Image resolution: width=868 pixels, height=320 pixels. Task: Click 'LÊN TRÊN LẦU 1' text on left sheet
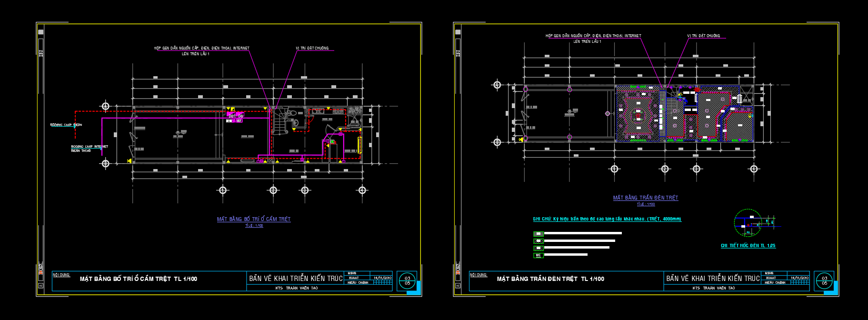195,54
